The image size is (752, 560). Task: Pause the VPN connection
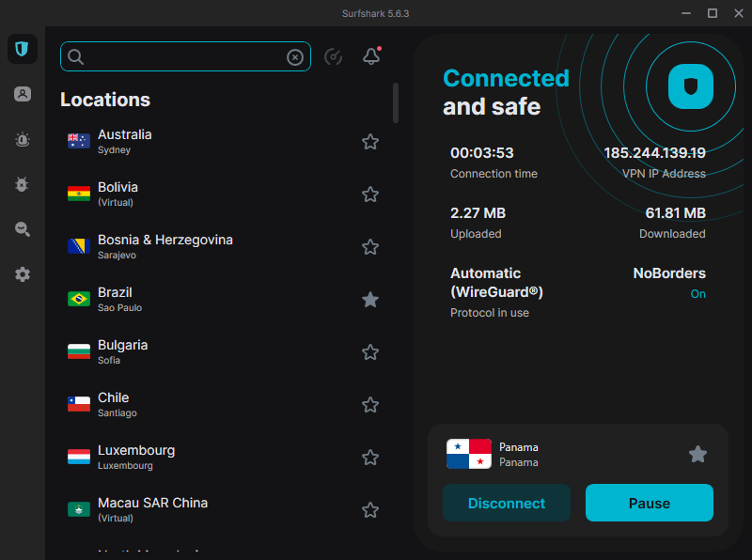click(650, 503)
